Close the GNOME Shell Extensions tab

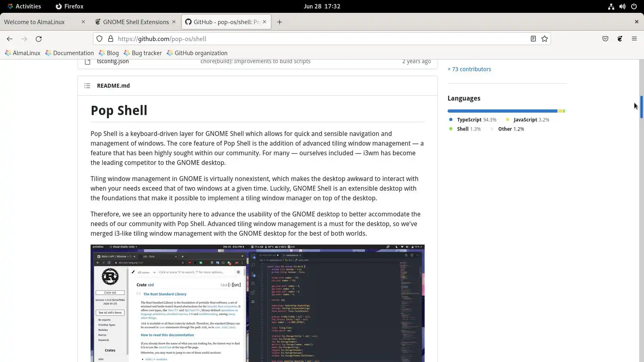pyautogui.click(x=174, y=22)
